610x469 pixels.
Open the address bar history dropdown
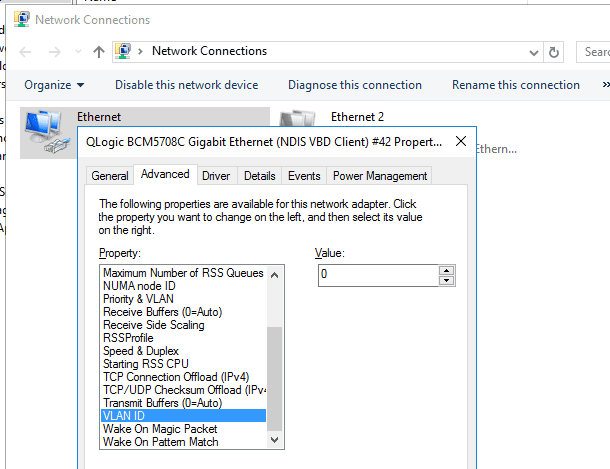[534, 52]
